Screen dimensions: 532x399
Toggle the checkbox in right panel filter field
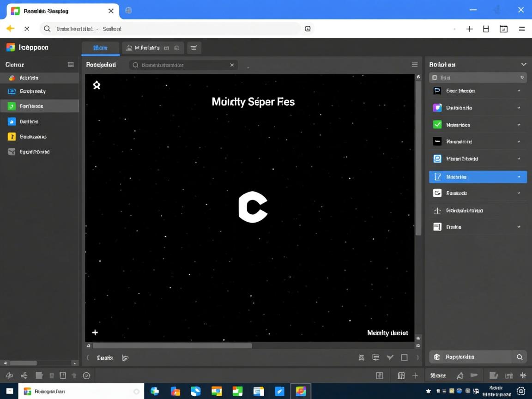(x=435, y=78)
